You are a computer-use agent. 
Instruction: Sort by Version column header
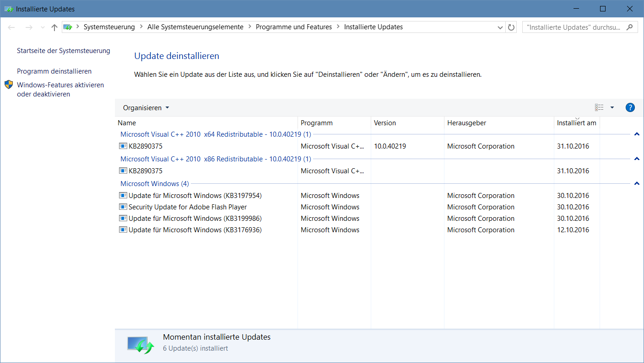(407, 123)
